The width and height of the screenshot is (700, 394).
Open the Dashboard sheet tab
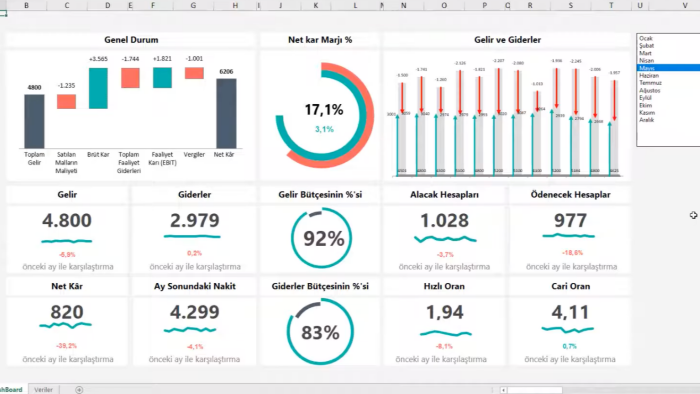(x=11, y=390)
